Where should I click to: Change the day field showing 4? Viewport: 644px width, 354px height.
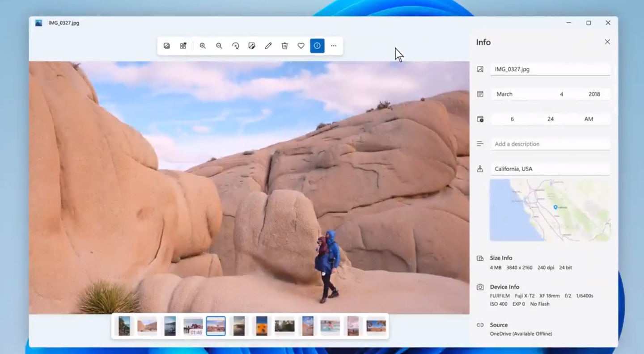tap(562, 94)
